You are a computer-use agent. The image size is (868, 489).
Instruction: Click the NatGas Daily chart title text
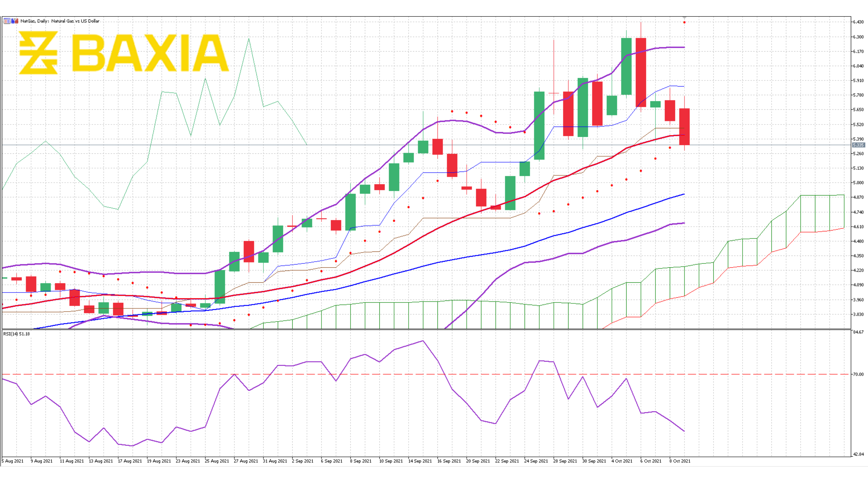pyautogui.click(x=60, y=21)
